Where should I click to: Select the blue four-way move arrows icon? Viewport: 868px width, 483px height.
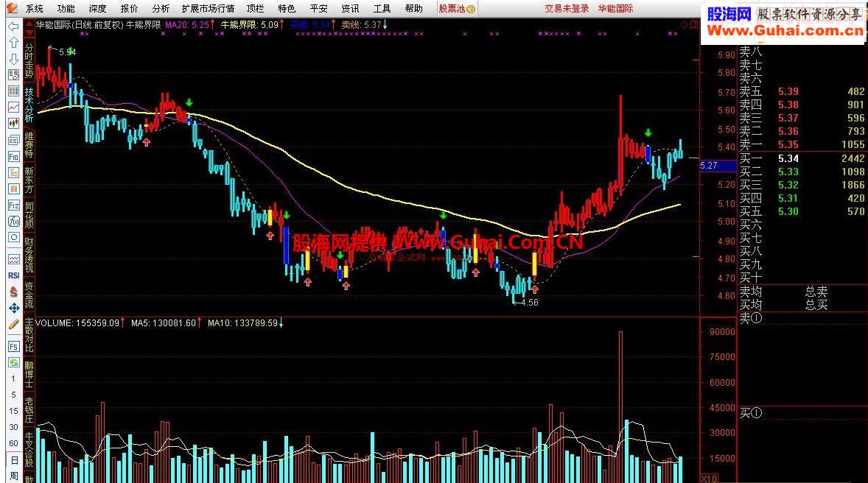[13, 308]
